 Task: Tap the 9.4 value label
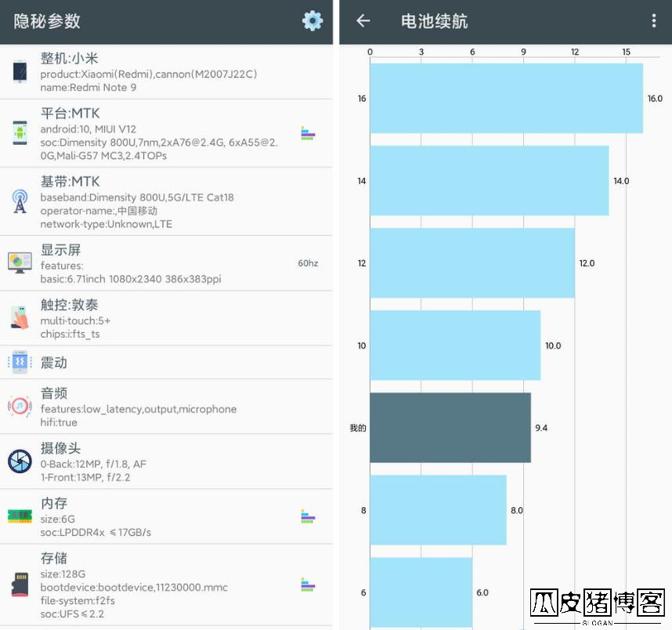tap(541, 428)
